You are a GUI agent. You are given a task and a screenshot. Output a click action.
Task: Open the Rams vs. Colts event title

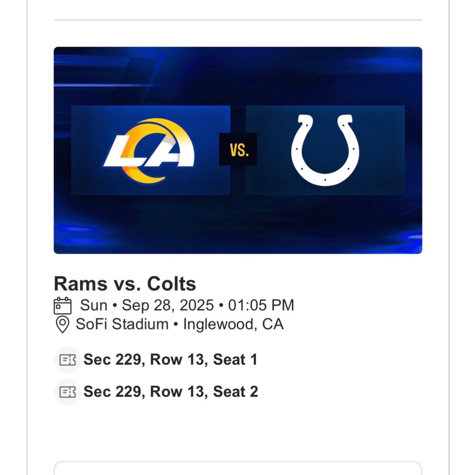[125, 284]
